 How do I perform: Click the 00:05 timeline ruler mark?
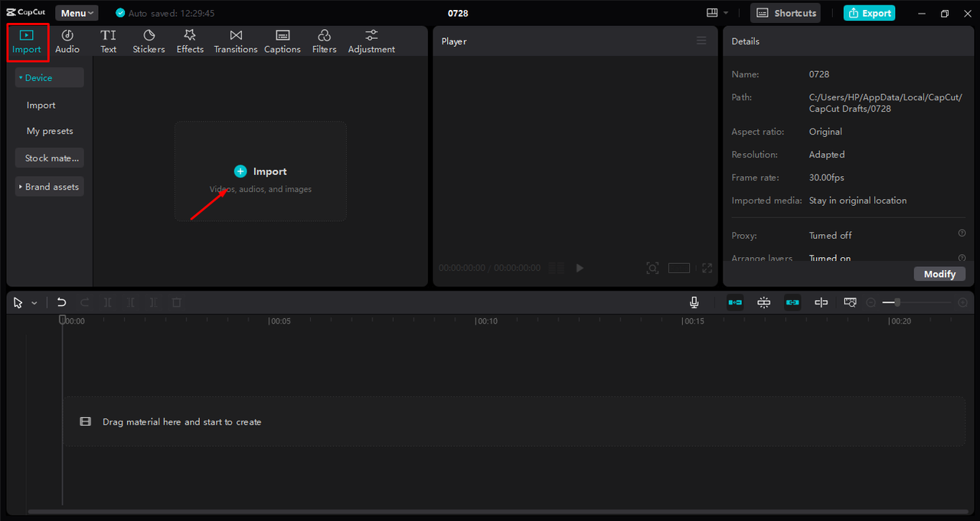click(279, 321)
